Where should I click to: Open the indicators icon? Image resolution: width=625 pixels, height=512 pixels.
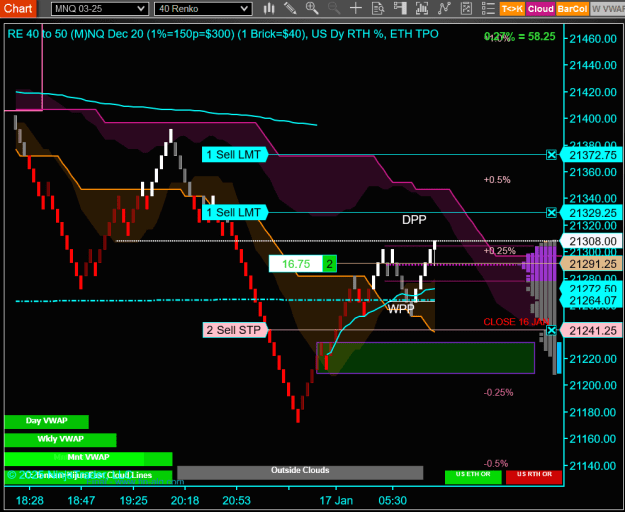pyautogui.click(x=444, y=8)
